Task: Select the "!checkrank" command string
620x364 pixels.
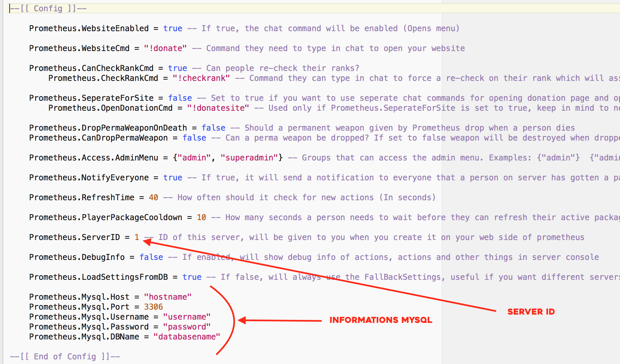Action: click(201, 78)
